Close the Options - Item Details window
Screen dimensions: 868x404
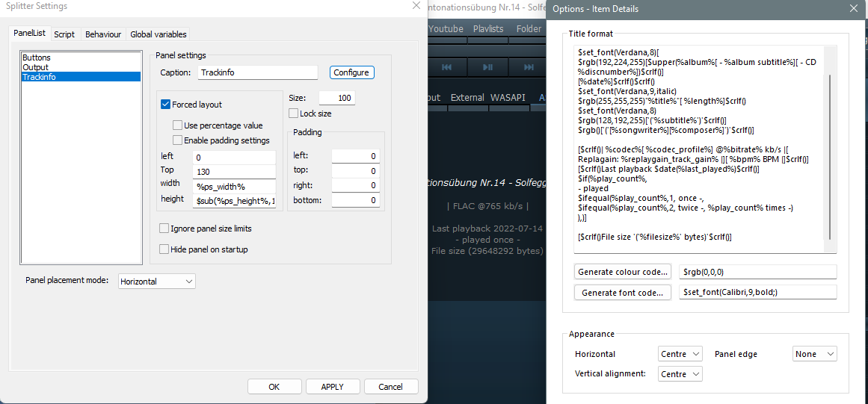point(853,8)
